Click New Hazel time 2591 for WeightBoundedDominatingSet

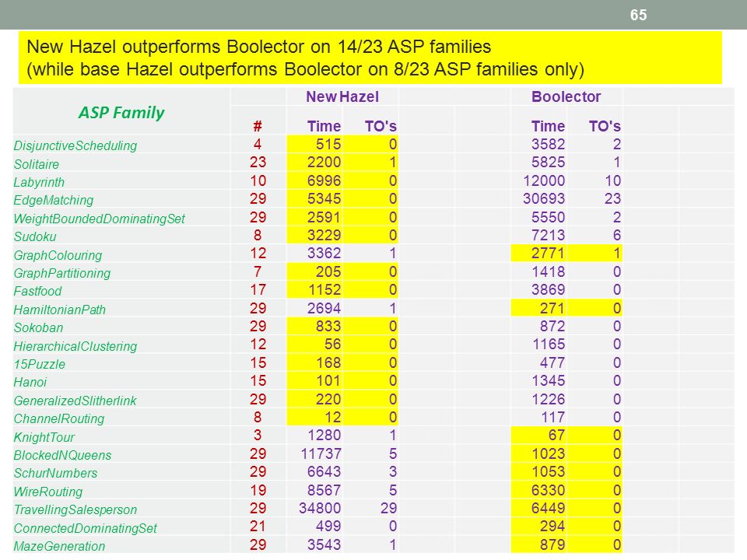pyautogui.click(x=324, y=217)
